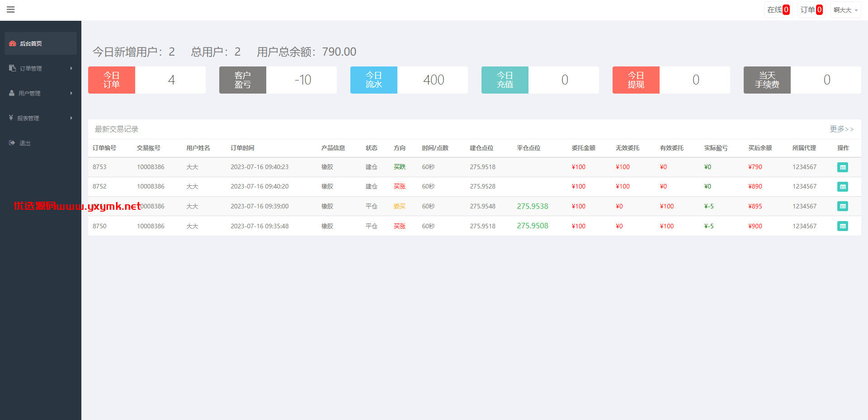
Task: Open 后台首页 menu item
Action: [41, 43]
